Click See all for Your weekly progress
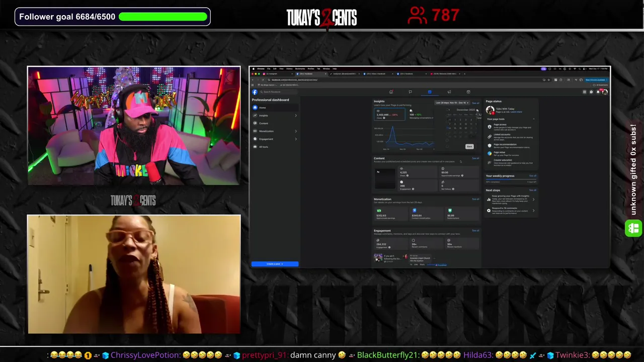 pyautogui.click(x=533, y=176)
